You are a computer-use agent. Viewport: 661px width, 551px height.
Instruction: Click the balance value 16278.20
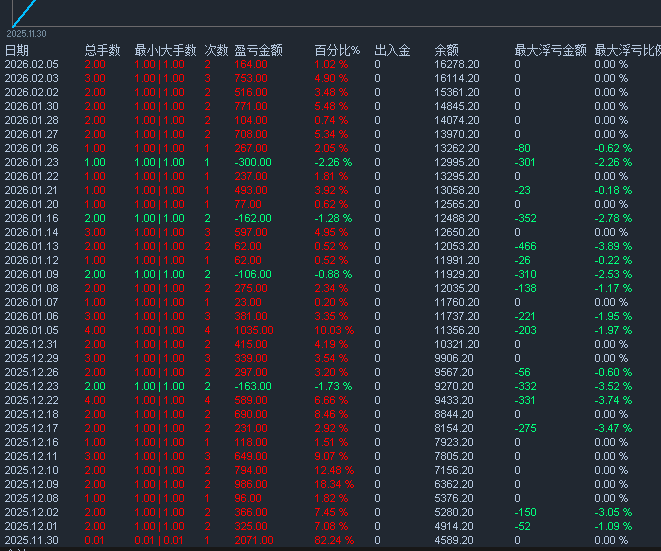coord(456,64)
